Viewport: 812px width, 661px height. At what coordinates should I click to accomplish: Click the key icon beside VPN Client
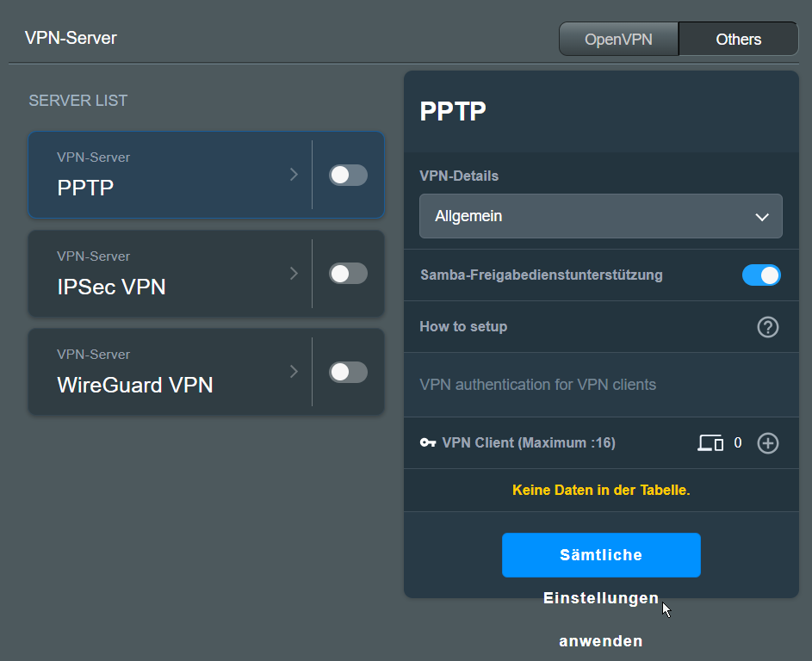pyautogui.click(x=428, y=443)
